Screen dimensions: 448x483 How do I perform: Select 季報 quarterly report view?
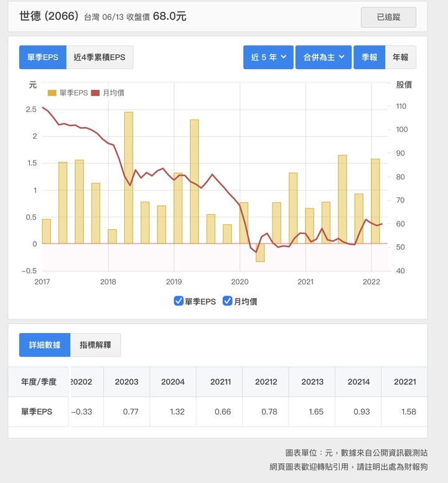coord(369,57)
